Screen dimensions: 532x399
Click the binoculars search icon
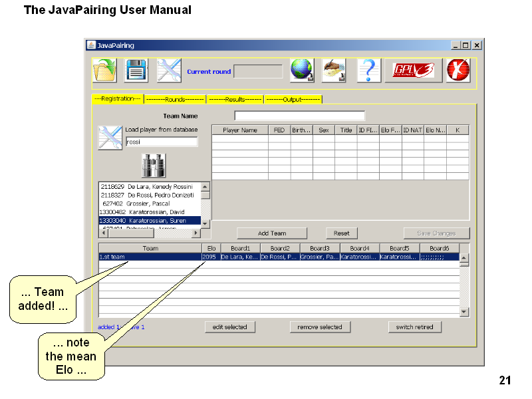coord(154,165)
